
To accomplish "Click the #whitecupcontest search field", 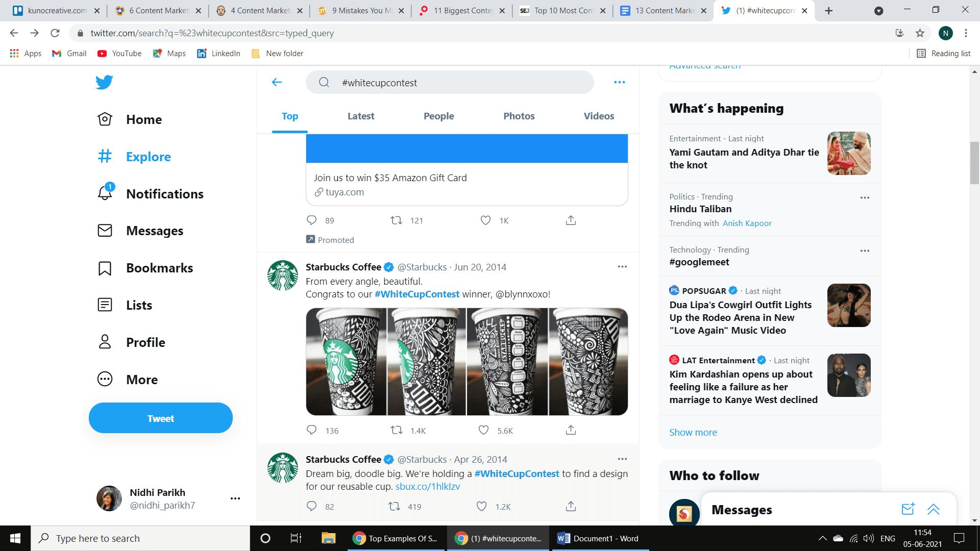I will tap(450, 82).
